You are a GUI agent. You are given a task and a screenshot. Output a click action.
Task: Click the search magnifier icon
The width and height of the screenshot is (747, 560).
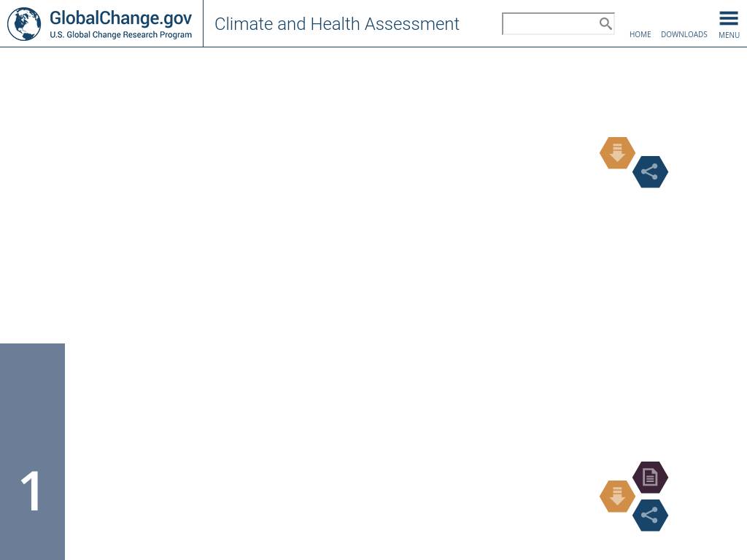605,24
